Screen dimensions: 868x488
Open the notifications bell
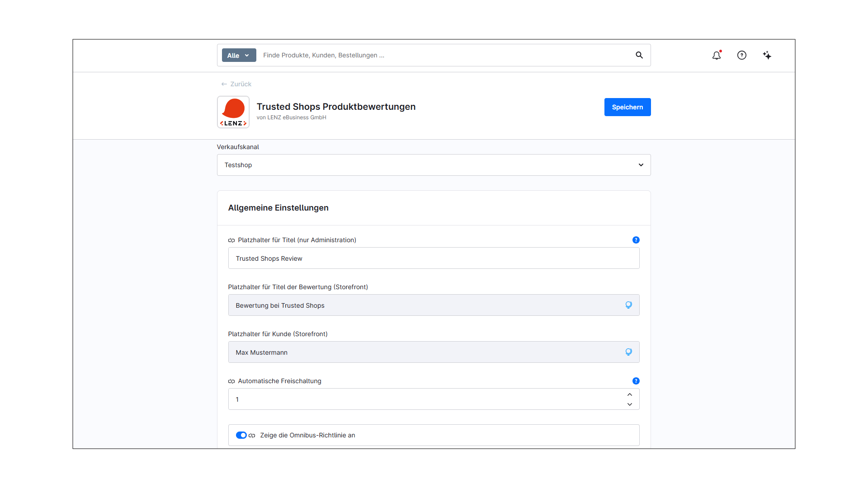pyautogui.click(x=717, y=55)
